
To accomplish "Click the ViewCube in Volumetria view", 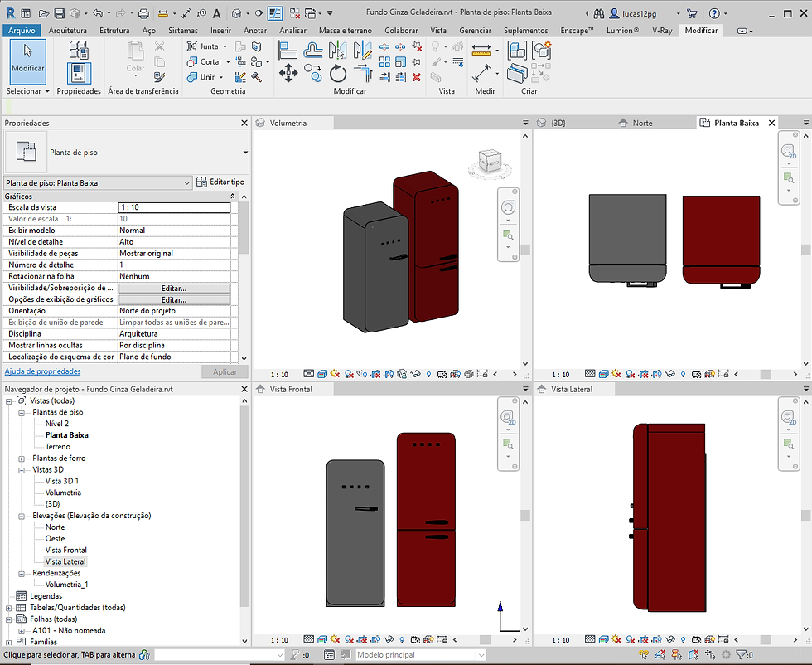I will [x=490, y=163].
